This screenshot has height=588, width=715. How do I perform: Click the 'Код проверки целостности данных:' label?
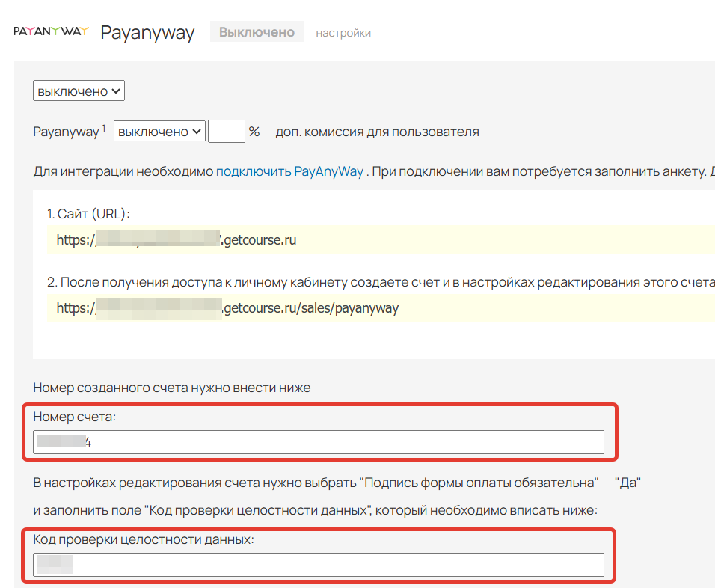pos(144,539)
